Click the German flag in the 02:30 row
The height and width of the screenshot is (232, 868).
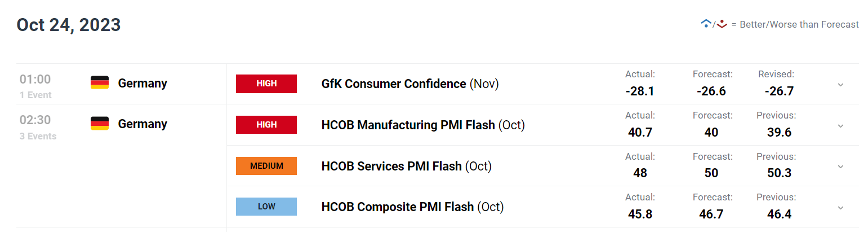tap(100, 124)
